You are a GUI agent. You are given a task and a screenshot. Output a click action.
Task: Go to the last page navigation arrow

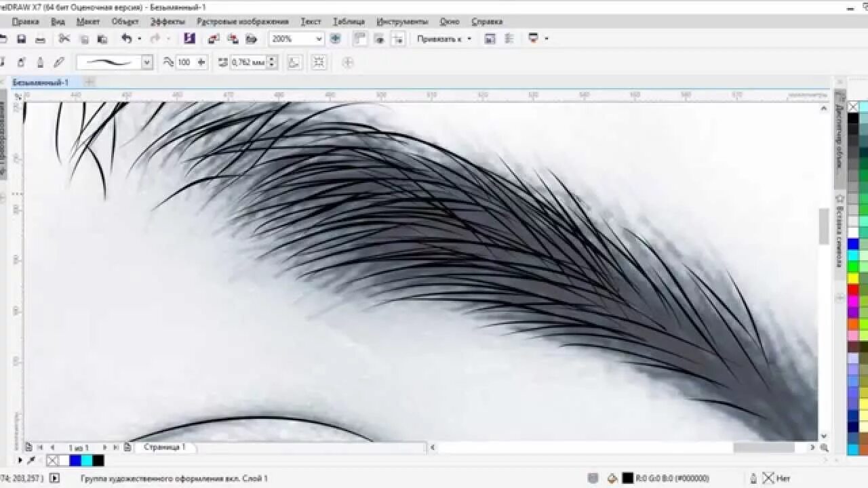coord(116,447)
